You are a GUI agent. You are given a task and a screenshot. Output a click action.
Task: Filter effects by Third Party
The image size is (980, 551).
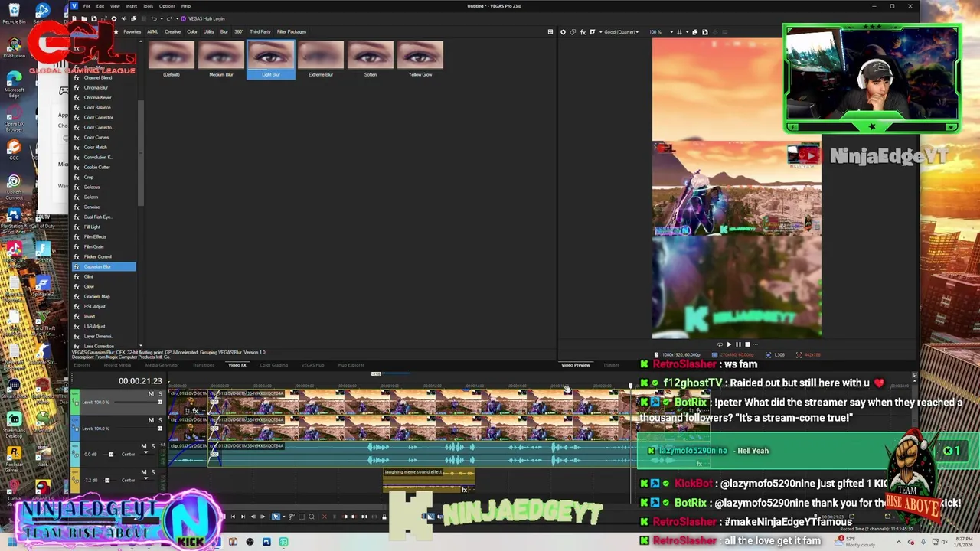[x=260, y=32]
